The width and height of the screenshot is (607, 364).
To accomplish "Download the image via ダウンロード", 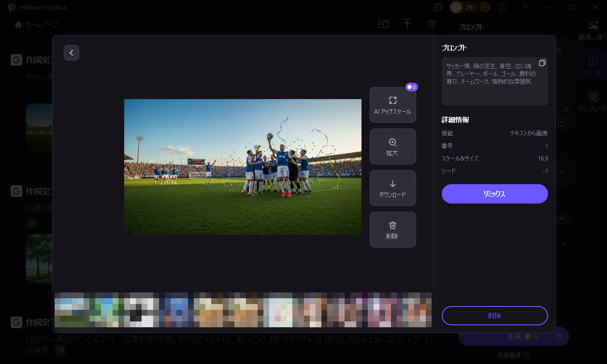I will point(392,188).
